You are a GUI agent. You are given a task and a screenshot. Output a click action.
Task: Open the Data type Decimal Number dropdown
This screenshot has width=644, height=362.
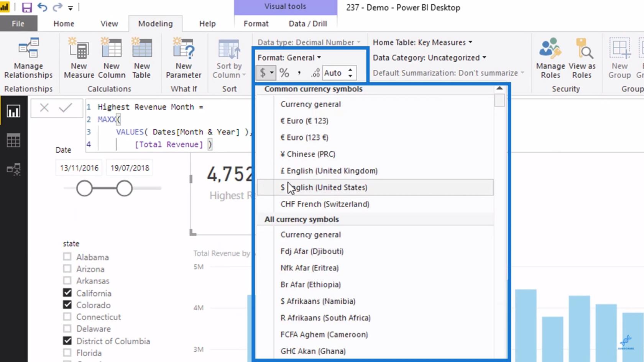309,42
